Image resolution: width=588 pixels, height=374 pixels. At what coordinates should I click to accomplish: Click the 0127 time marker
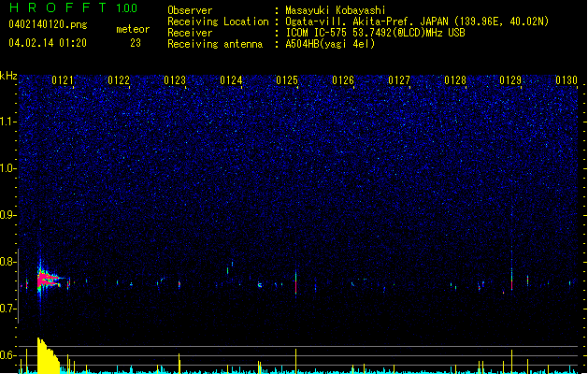pos(399,80)
